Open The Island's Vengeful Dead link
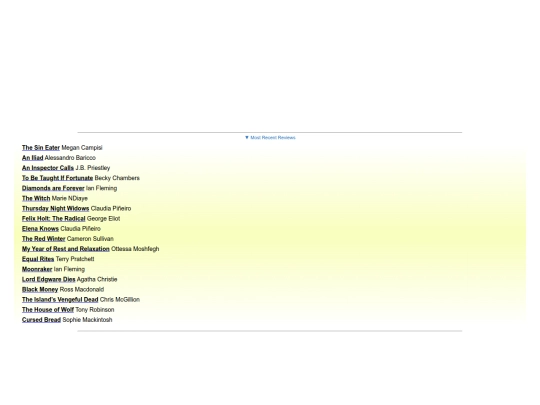 tap(60, 300)
